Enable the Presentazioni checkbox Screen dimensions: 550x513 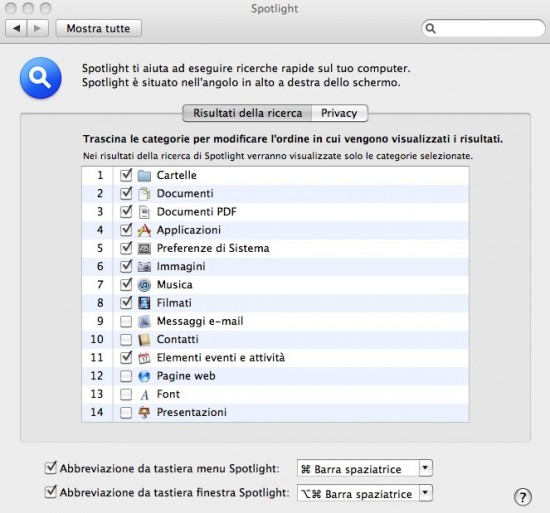(x=126, y=413)
